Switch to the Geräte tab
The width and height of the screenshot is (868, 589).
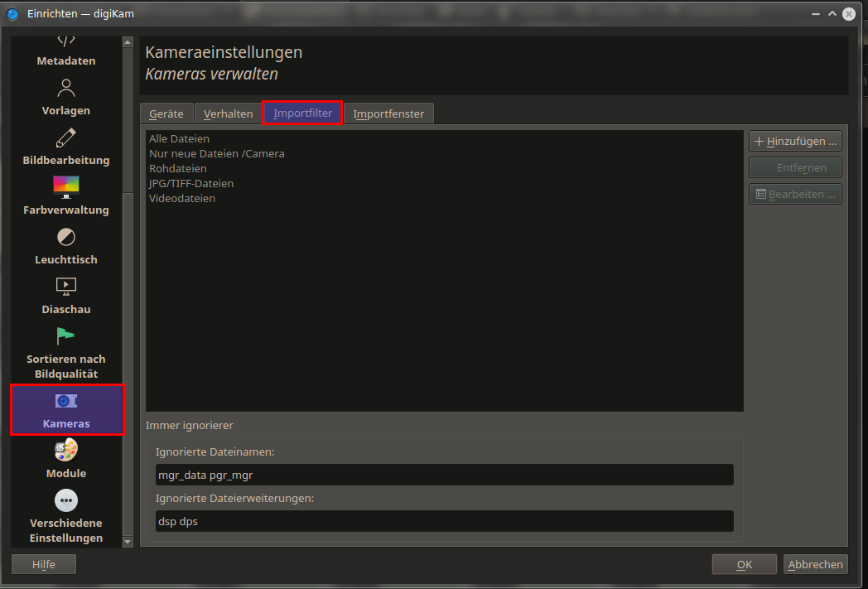click(166, 113)
